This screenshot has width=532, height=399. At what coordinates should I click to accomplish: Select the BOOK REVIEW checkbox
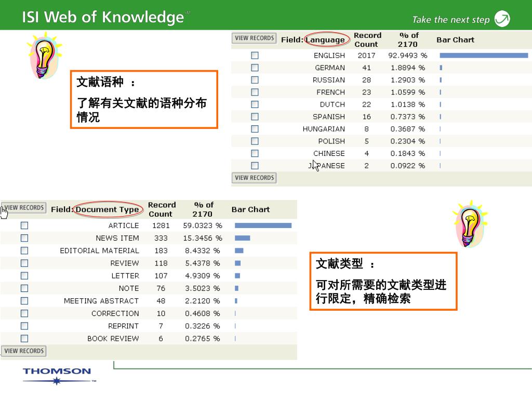point(24,338)
